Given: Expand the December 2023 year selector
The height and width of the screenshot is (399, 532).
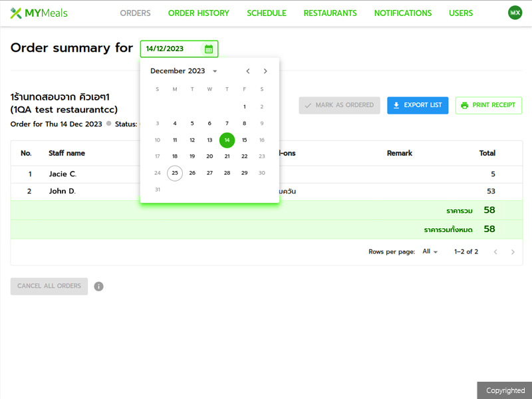Looking at the screenshot, I should pyautogui.click(x=215, y=71).
